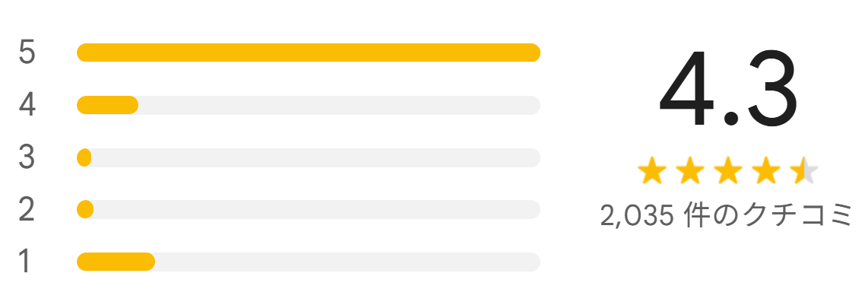Click the number 1 rating label
868x305 pixels.
click(26, 262)
